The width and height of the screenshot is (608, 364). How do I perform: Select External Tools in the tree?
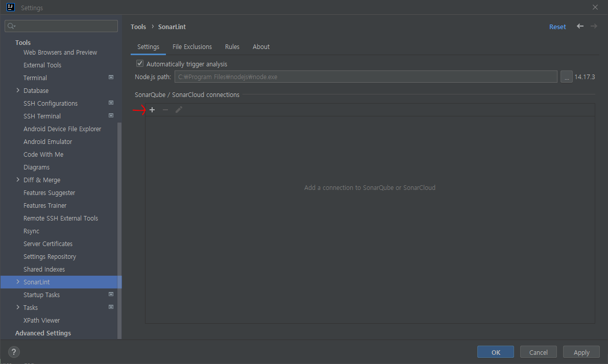(42, 65)
